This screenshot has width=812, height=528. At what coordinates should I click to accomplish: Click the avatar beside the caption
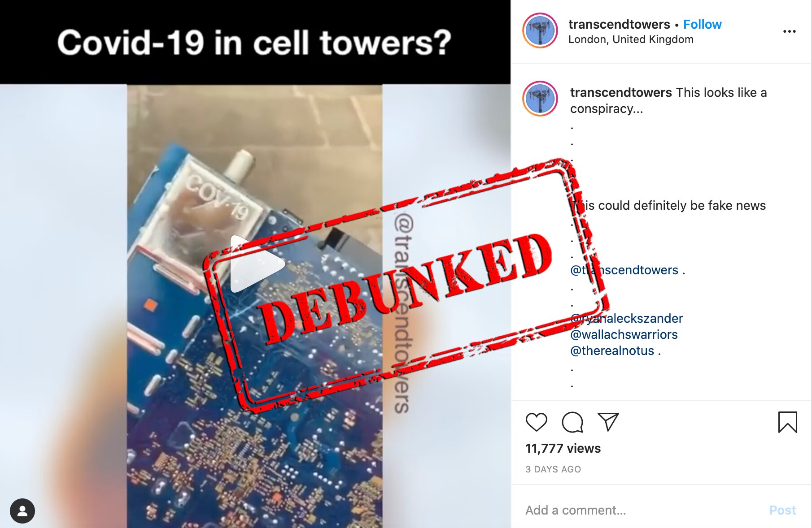(540, 99)
